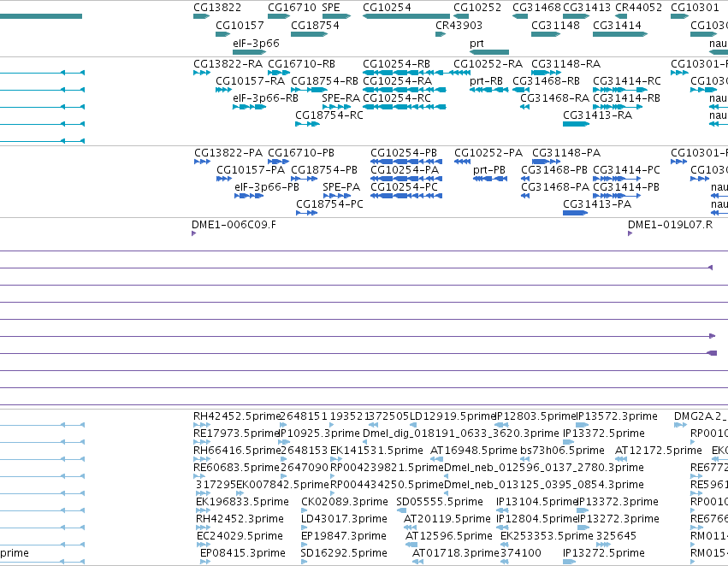Viewport: 728px width, 566px height.
Task: Click the SPE gene label
Action: 331,8
